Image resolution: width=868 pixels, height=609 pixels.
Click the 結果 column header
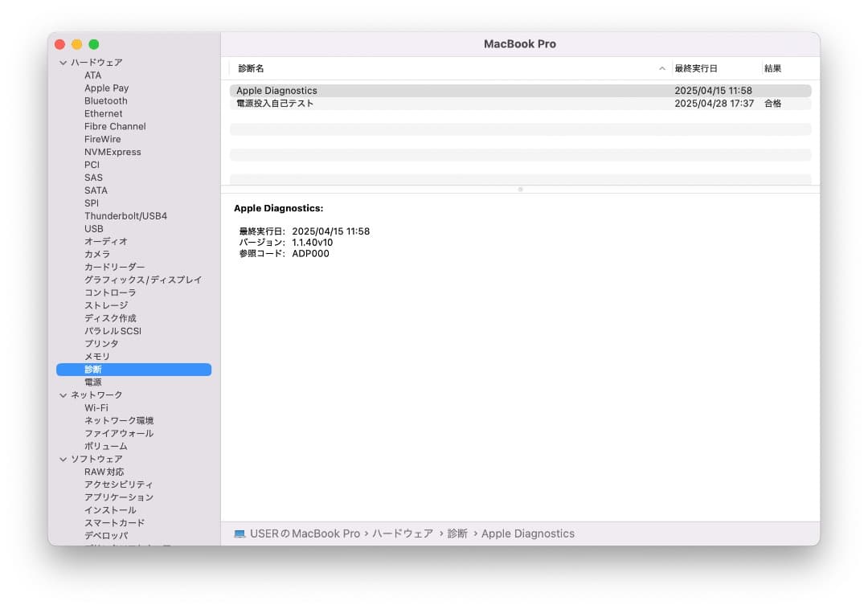pyautogui.click(x=772, y=68)
